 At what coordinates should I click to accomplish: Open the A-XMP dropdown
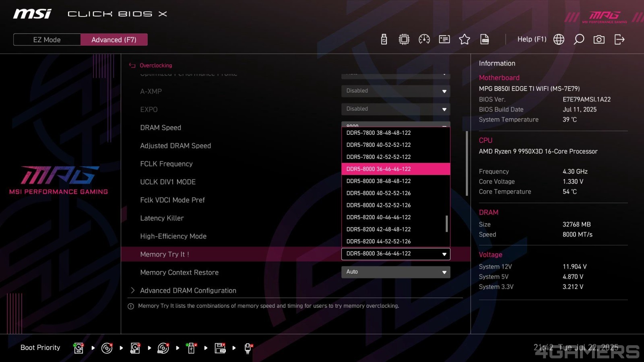[x=396, y=91]
